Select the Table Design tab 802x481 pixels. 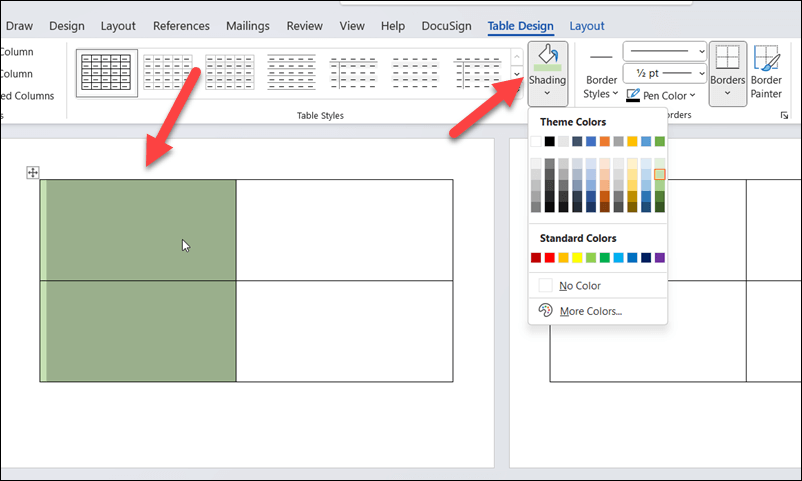coord(520,26)
